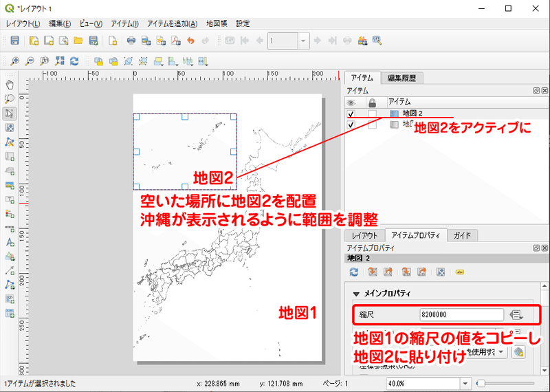Open the ビュー(V) menu

[91, 23]
